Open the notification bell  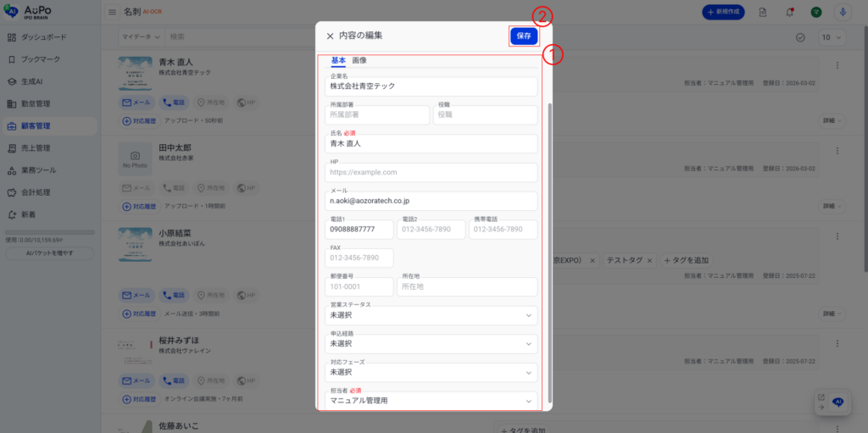(789, 12)
